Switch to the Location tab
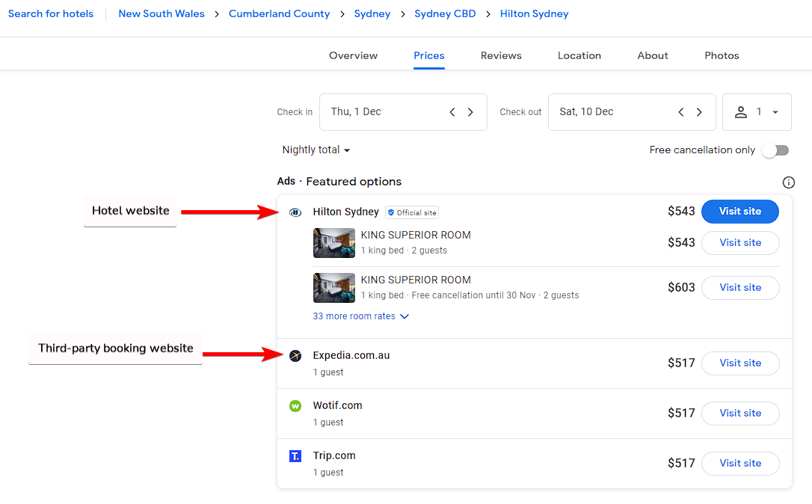812x504 pixels. 579,55
